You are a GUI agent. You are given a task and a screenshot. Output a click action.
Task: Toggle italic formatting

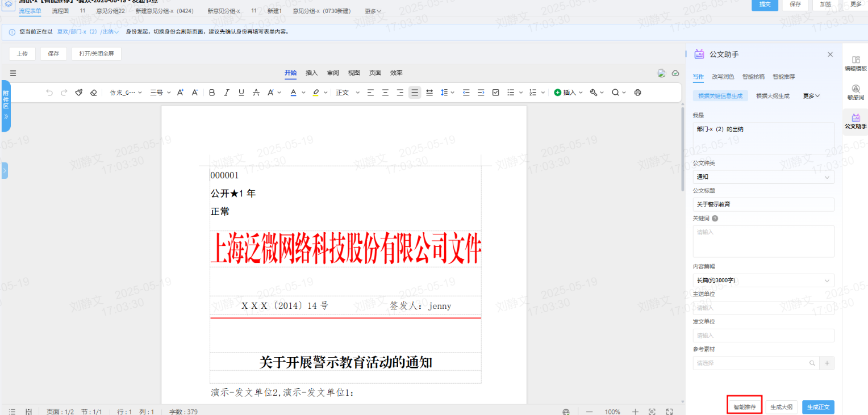pos(227,93)
